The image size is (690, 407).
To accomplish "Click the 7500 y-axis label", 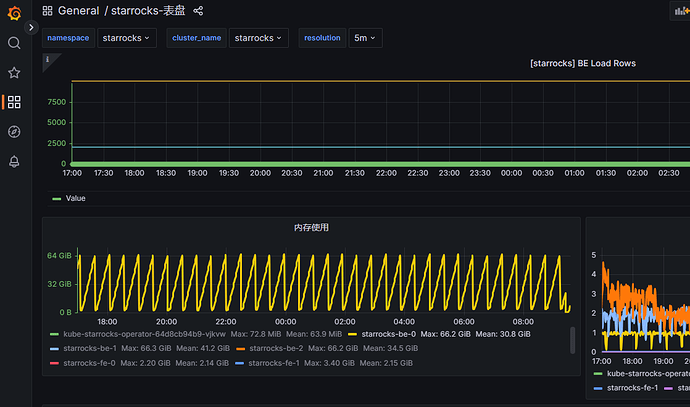I will click(x=56, y=102).
